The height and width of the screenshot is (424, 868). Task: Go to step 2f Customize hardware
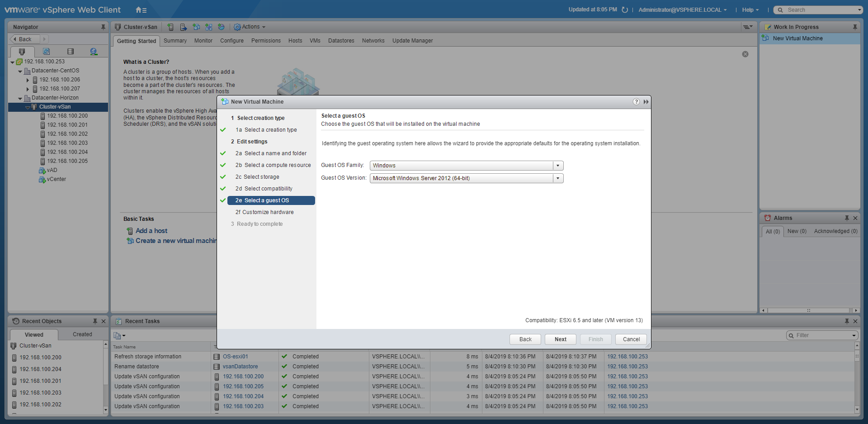pos(264,212)
